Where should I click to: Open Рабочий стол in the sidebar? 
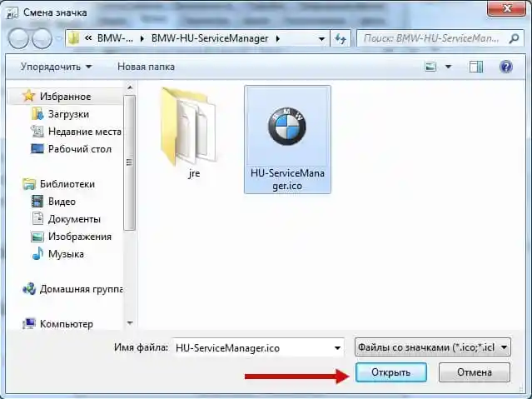[80, 149]
